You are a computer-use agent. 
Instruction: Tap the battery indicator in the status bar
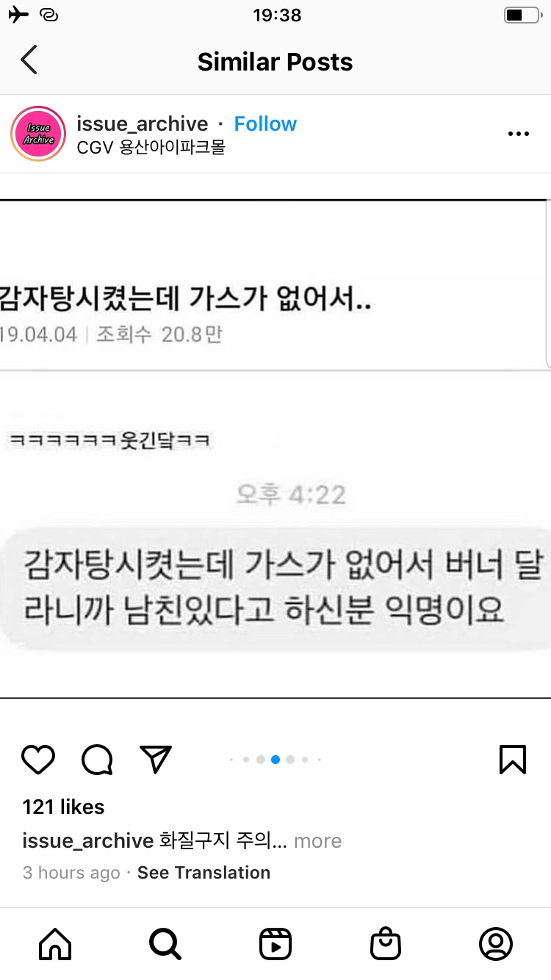click(522, 15)
